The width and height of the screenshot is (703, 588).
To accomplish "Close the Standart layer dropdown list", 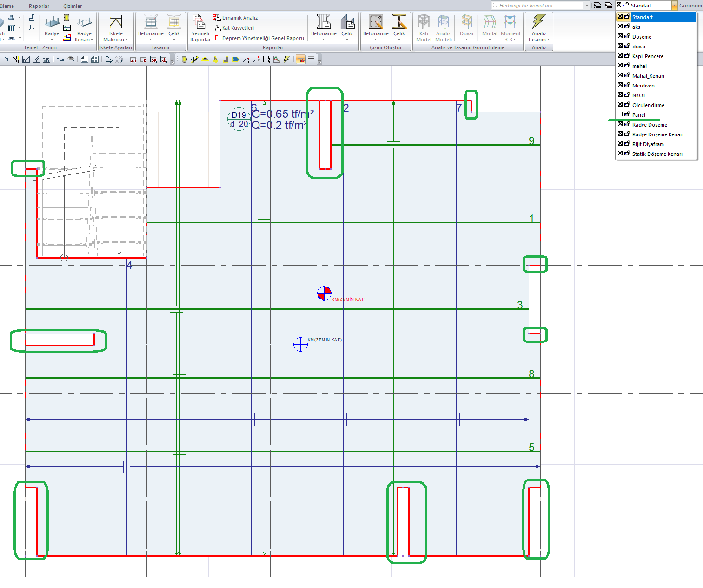I will (674, 6).
